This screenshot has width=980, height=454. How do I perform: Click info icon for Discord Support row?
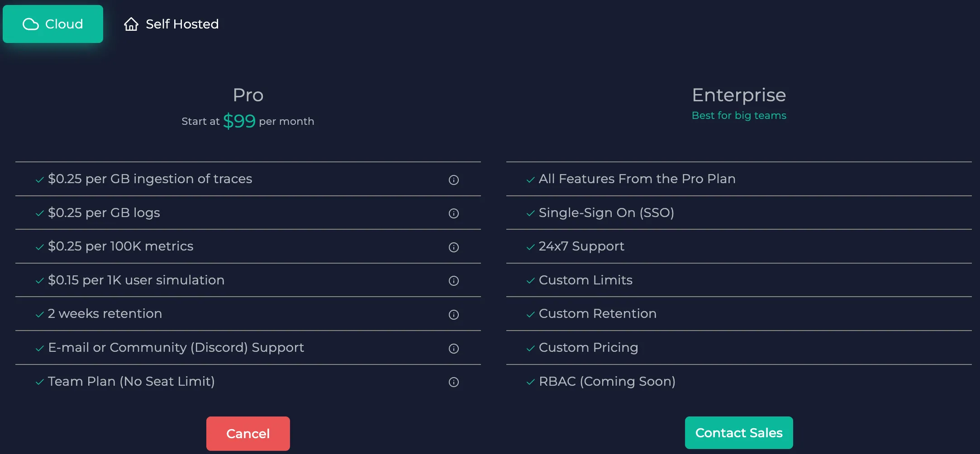[x=453, y=349]
